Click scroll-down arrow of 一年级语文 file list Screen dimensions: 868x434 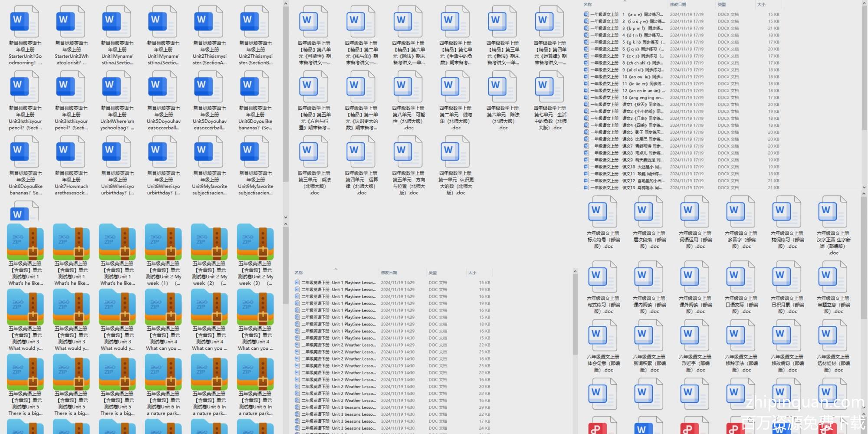pyautogui.click(x=864, y=188)
